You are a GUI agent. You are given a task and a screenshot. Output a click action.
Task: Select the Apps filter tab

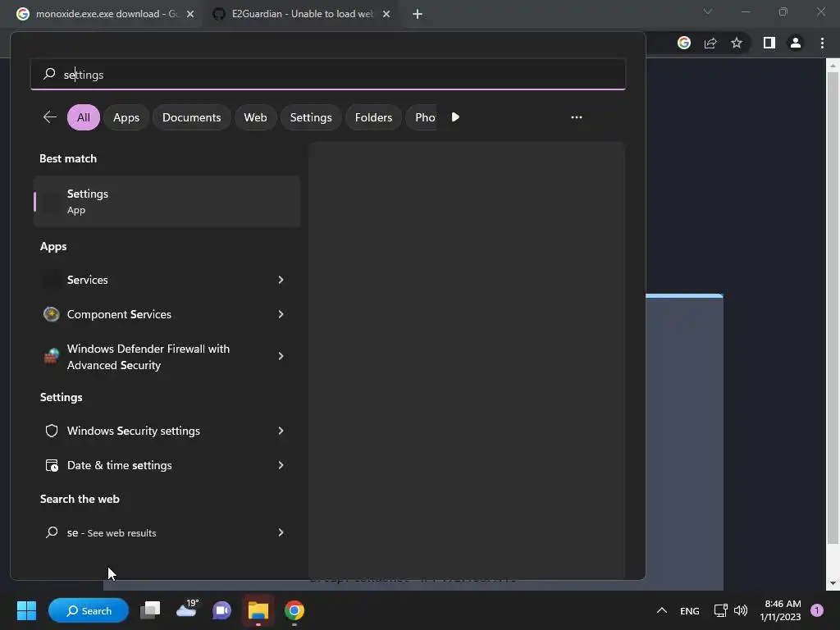point(126,117)
